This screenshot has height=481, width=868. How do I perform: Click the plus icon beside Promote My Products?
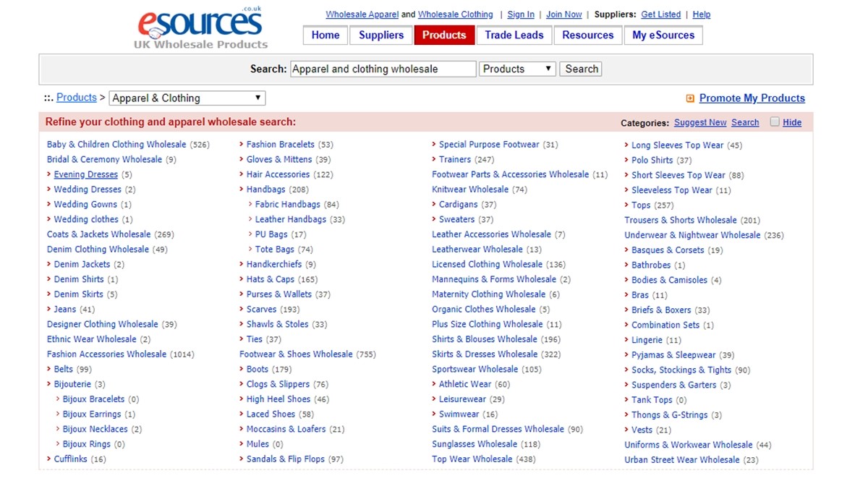point(690,98)
